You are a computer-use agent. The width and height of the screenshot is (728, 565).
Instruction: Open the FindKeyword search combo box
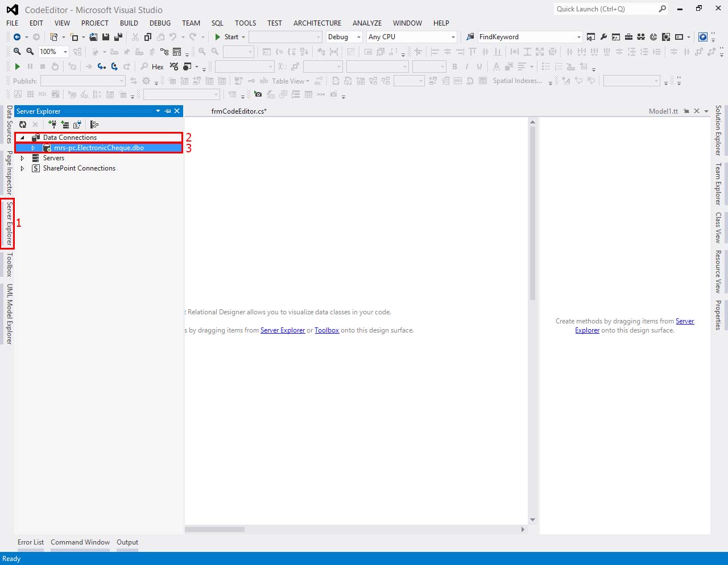click(x=530, y=37)
